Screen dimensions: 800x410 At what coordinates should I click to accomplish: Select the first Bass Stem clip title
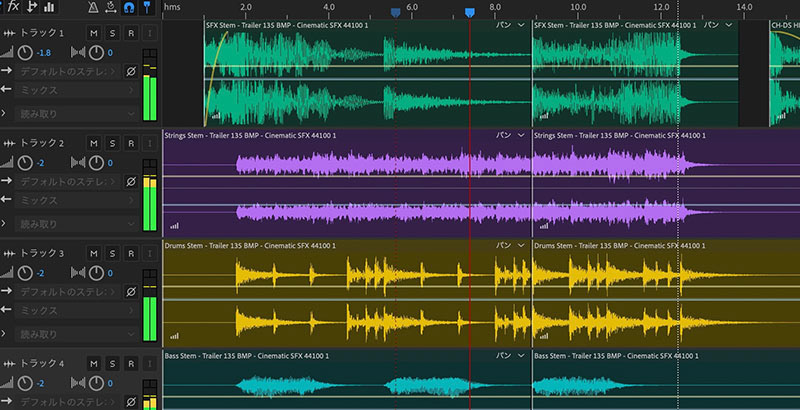(x=247, y=355)
